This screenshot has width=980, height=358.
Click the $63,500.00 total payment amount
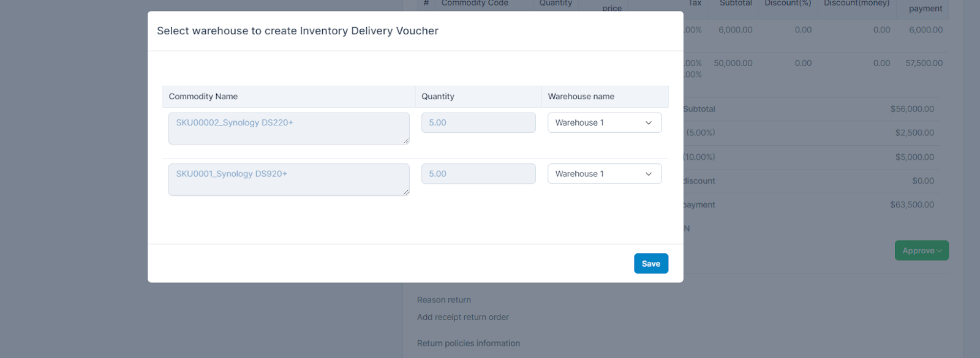(x=912, y=205)
